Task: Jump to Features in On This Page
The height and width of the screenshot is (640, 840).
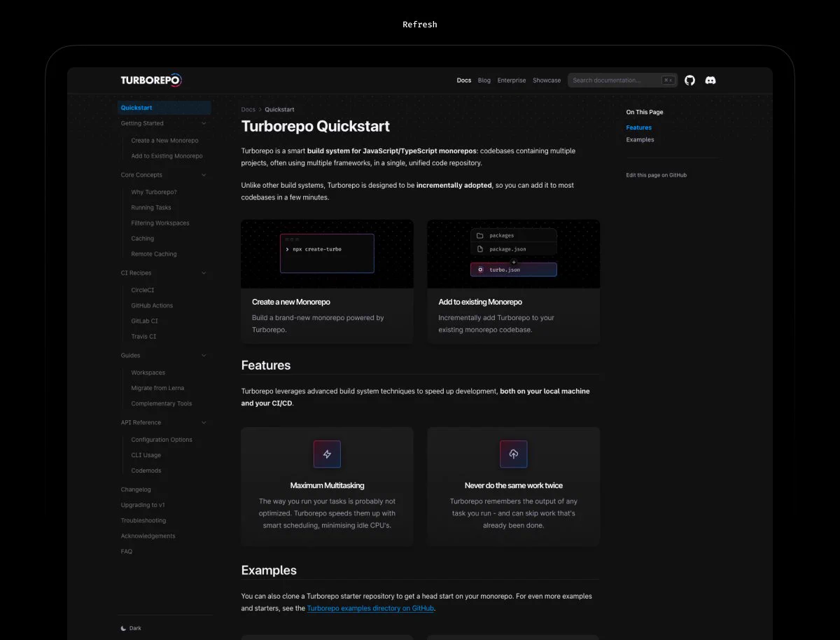Action: (x=639, y=127)
